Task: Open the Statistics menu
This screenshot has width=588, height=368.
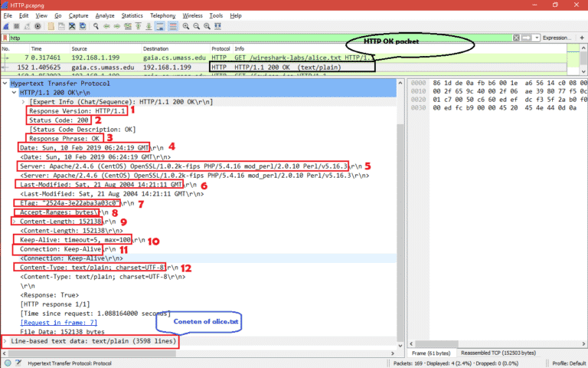Action: pos(132,16)
